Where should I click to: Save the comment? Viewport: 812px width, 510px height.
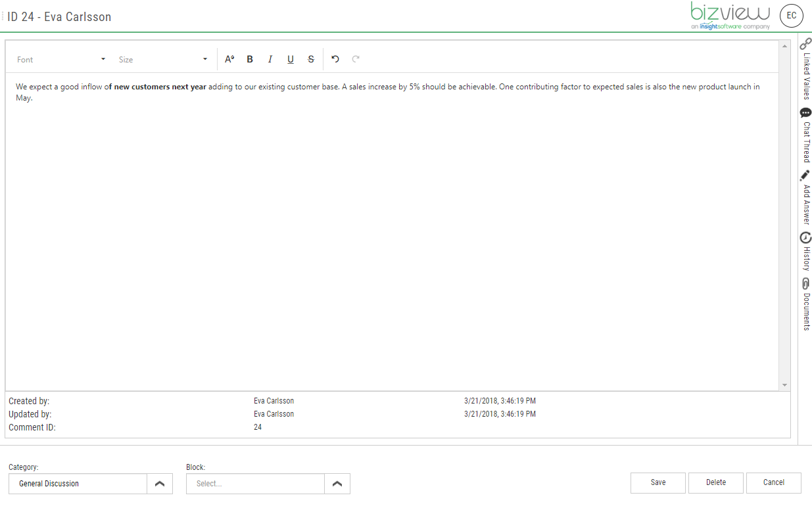point(657,482)
